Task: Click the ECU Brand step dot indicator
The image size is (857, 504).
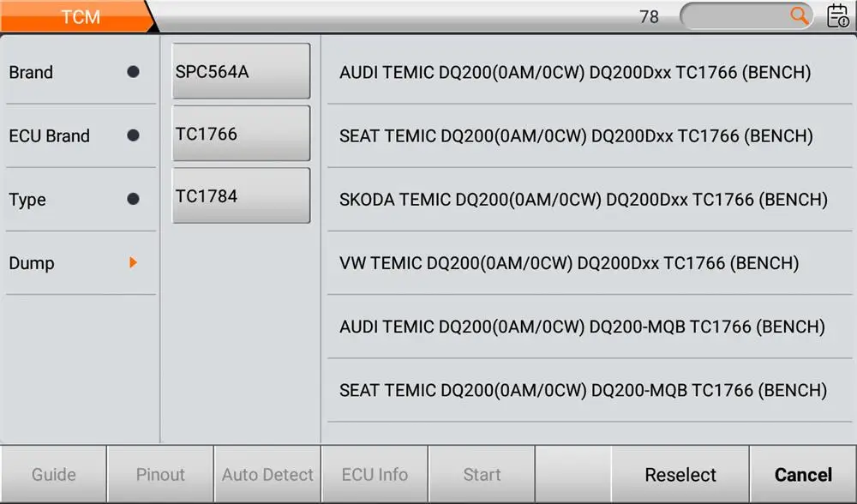Action: point(133,135)
